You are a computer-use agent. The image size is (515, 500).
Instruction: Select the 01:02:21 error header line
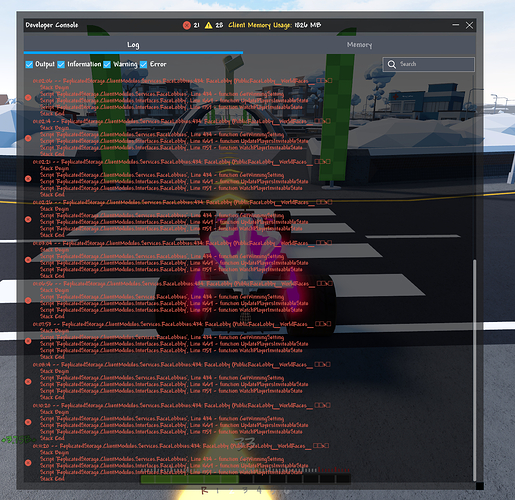click(182, 162)
